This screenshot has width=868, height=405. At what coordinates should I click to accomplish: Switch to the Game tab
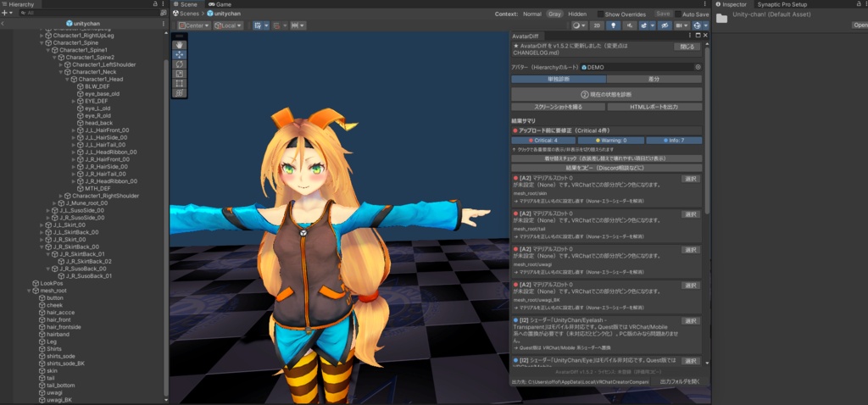click(x=220, y=4)
